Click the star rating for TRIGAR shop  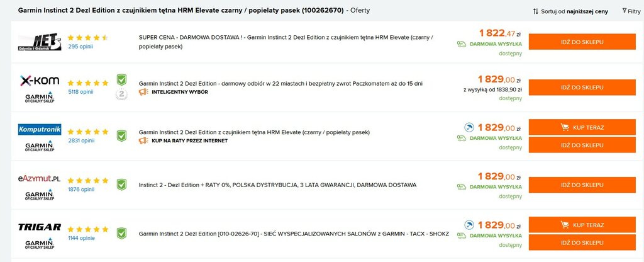point(88,229)
